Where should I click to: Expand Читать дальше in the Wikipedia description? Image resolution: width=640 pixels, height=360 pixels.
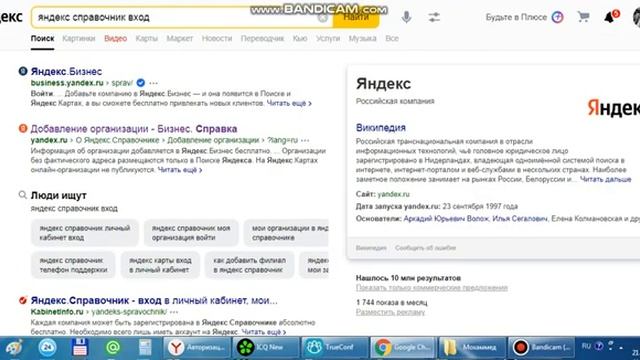pos(605,179)
